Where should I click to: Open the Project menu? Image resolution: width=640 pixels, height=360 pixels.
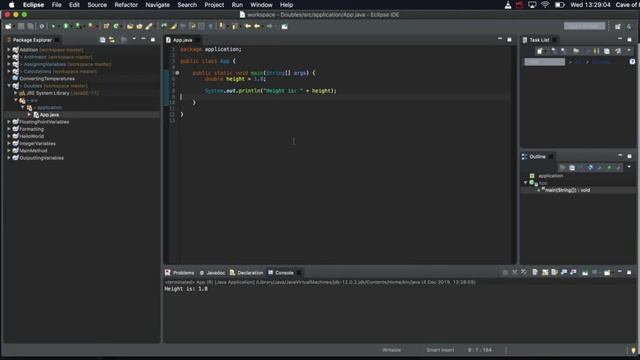(x=214, y=5)
